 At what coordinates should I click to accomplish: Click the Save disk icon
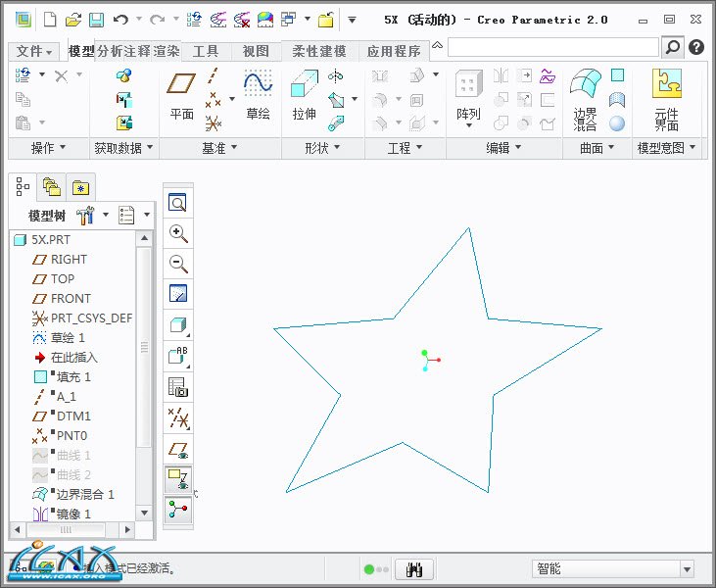pyautogui.click(x=96, y=19)
